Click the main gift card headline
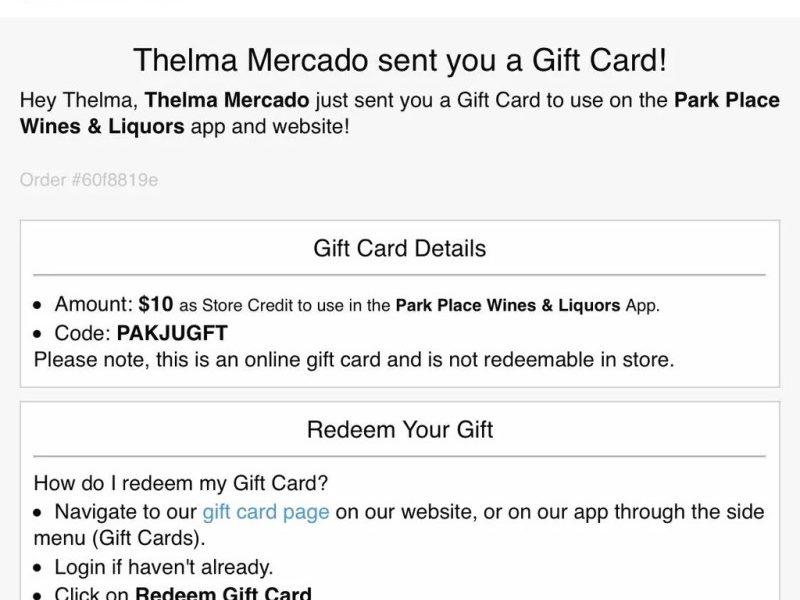Screen dimensions: 800x600 coord(399,60)
